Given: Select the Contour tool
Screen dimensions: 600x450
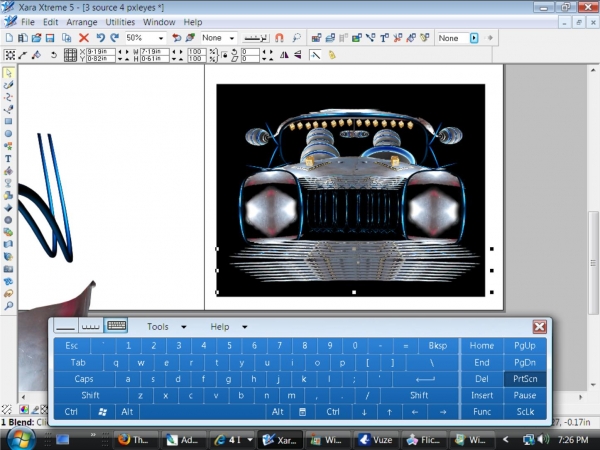Looking at the screenshot, I should pos(8,220).
